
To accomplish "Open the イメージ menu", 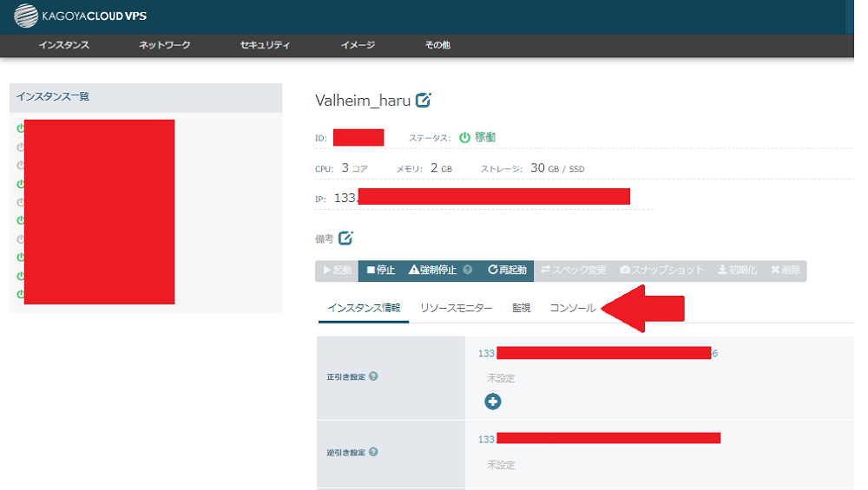I will coord(358,45).
